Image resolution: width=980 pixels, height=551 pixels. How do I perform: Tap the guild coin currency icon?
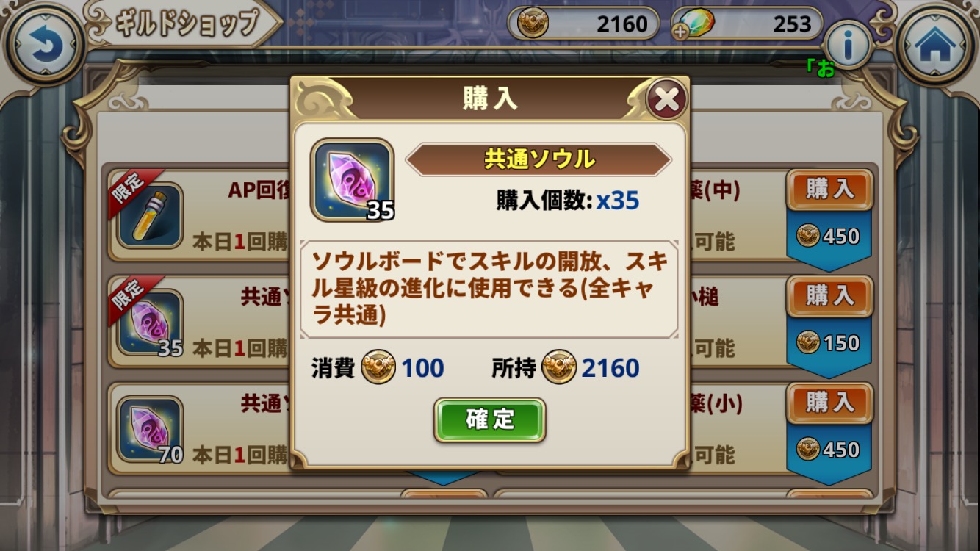point(533,24)
